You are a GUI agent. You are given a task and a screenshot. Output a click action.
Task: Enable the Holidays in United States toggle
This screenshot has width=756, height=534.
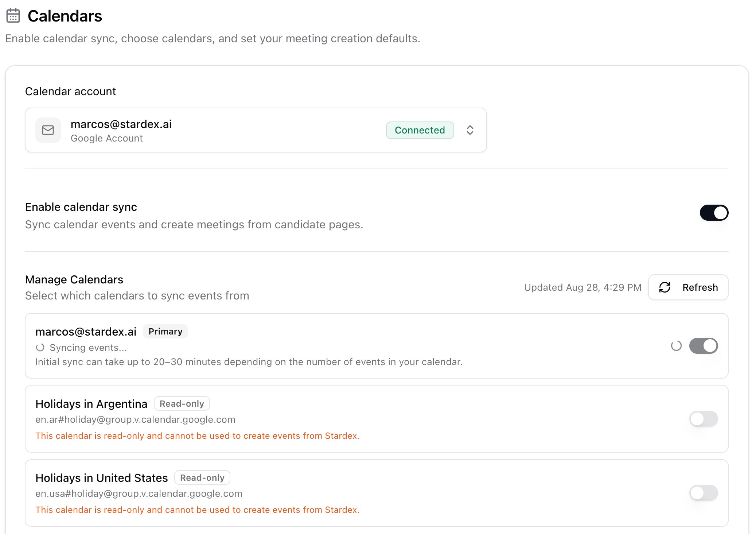click(704, 493)
